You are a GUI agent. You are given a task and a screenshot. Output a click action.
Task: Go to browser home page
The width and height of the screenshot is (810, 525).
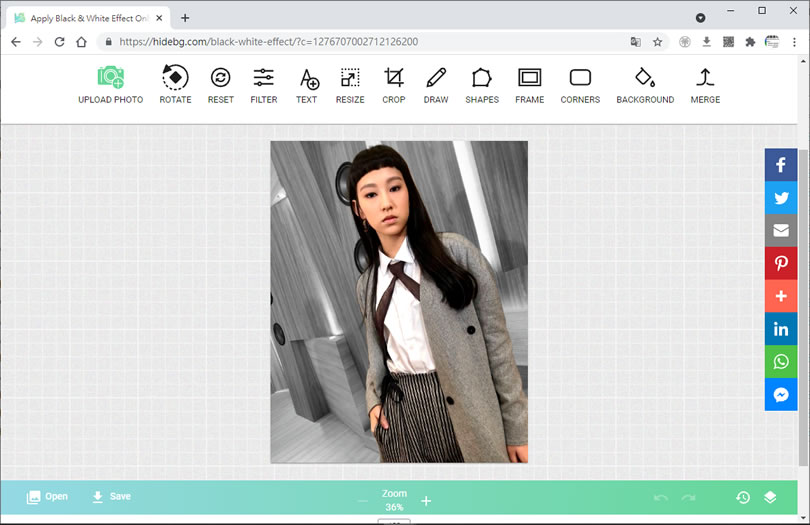[82, 42]
